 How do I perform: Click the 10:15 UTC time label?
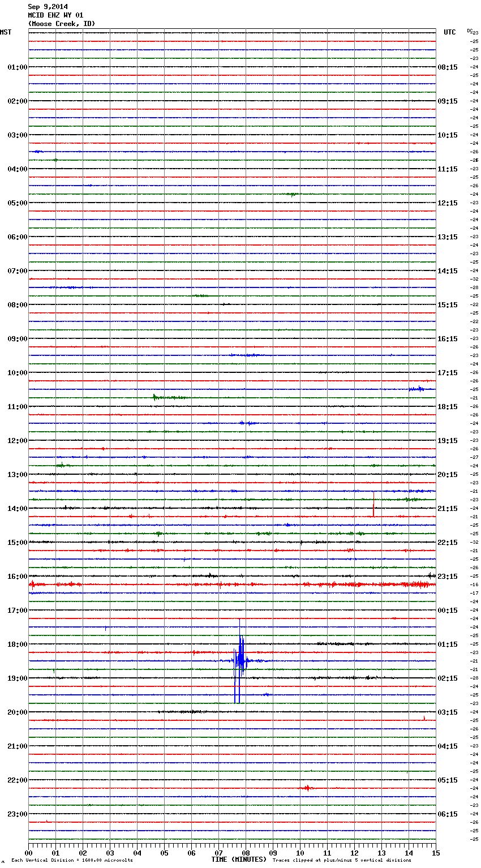click(448, 135)
